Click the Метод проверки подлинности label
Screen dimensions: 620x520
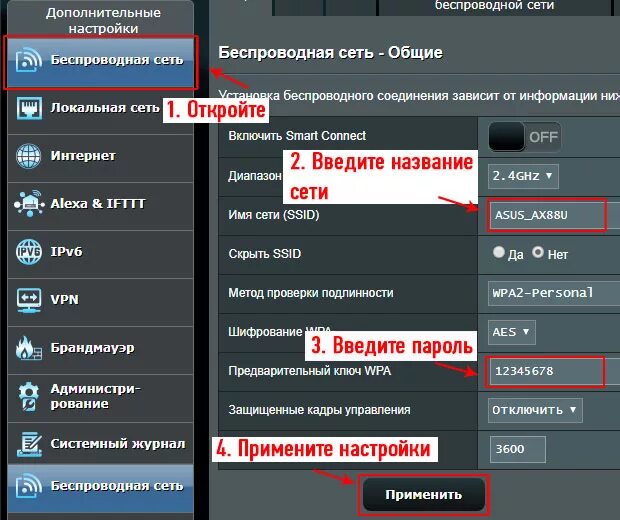coord(311,293)
